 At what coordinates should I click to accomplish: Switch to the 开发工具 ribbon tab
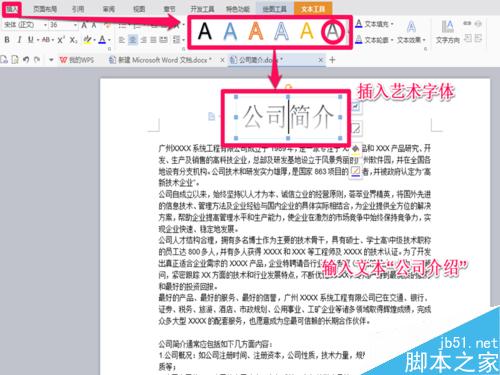point(202,9)
